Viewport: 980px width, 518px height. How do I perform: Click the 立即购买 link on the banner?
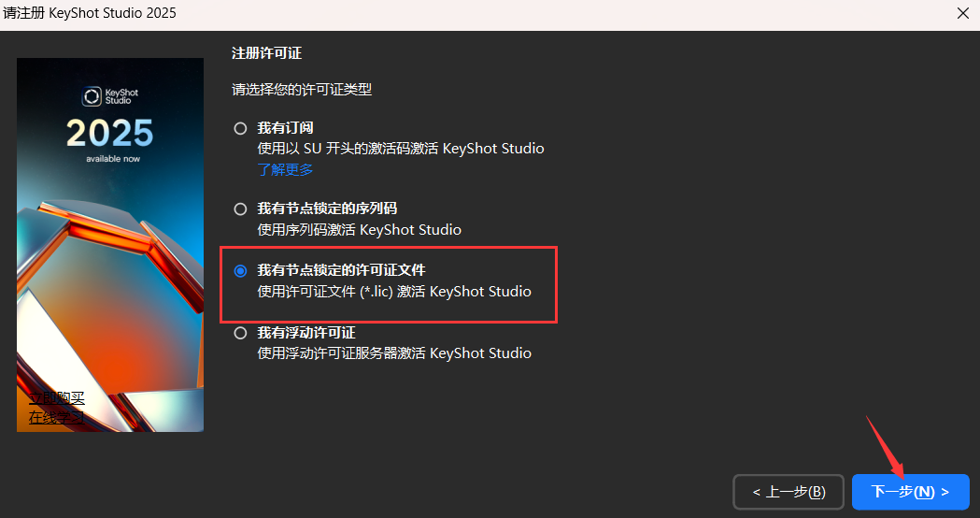[56, 397]
